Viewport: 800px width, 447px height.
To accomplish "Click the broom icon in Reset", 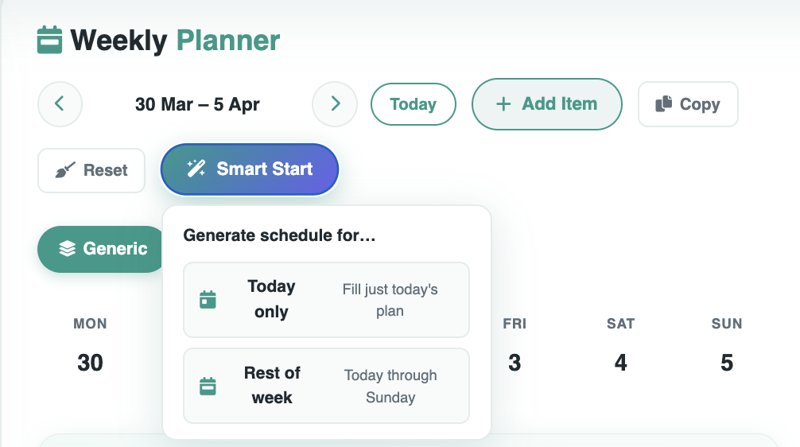I will point(65,170).
